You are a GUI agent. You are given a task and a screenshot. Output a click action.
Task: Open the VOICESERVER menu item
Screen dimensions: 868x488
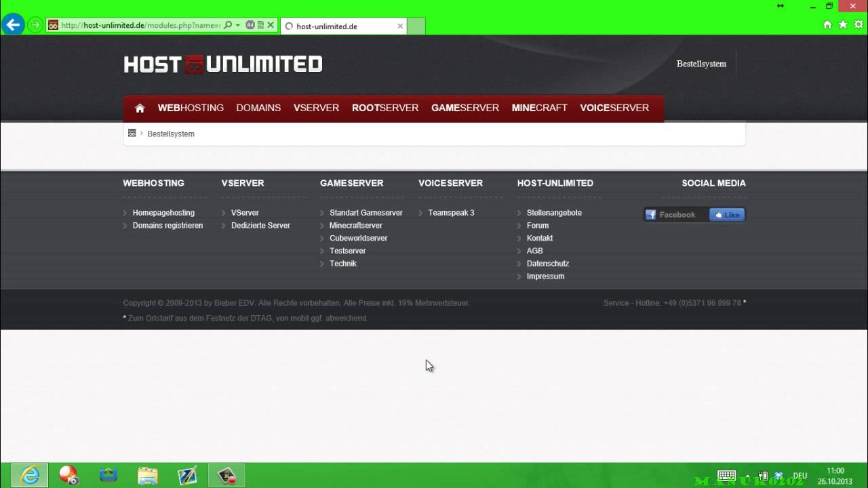pyautogui.click(x=614, y=108)
